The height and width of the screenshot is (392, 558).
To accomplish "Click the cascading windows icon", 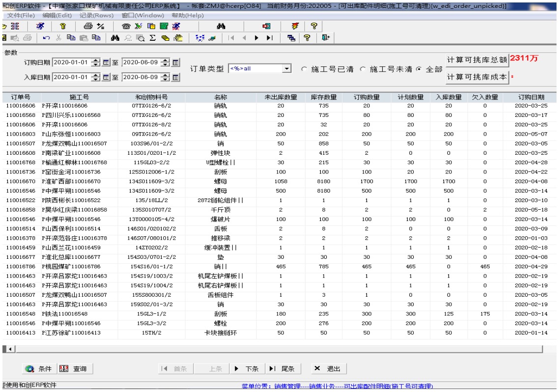I will point(291,38).
